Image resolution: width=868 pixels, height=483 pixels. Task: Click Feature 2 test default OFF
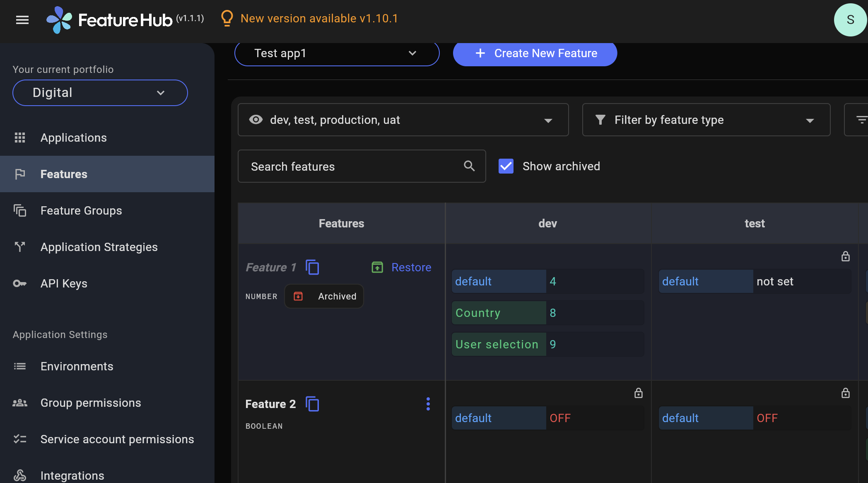[755, 418]
